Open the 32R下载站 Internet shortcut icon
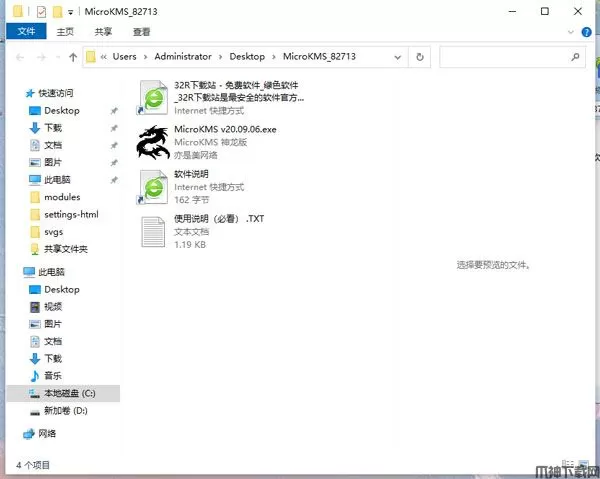This screenshot has width=600, height=479. [x=153, y=97]
